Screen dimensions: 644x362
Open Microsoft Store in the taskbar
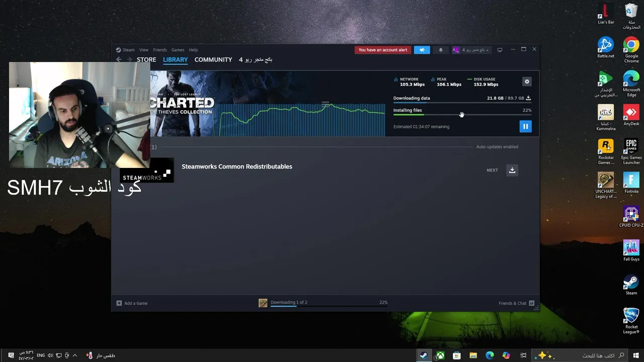tap(456, 355)
